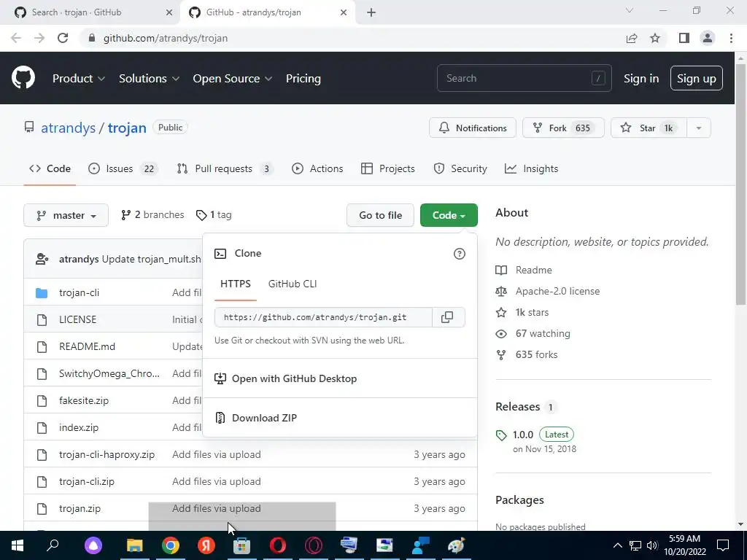Screen dimensions: 747x560
Task: Open the Pricing link
Action: pos(303,79)
